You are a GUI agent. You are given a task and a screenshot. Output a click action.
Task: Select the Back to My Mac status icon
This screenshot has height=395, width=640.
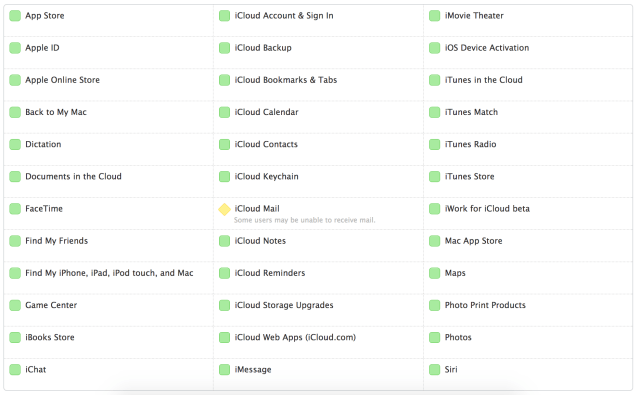pyautogui.click(x=15, y=112)
